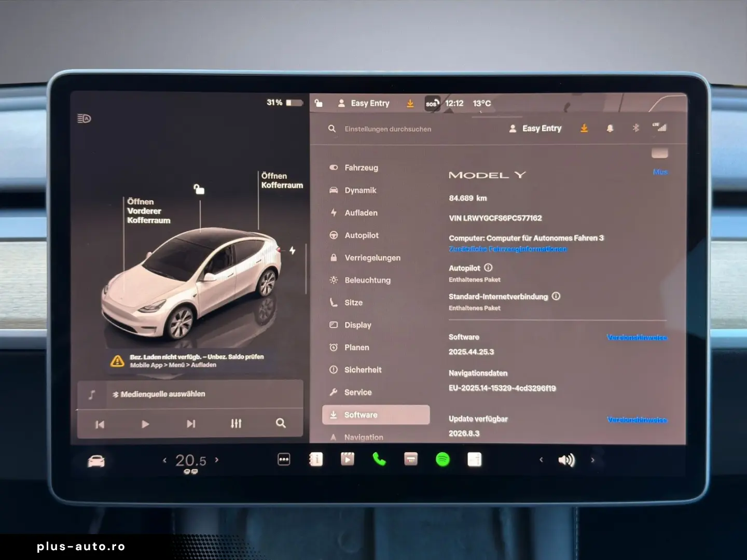Toggle the car lock icon above vehicle
The height and width of the screenshot is (560, 747).
199,189
